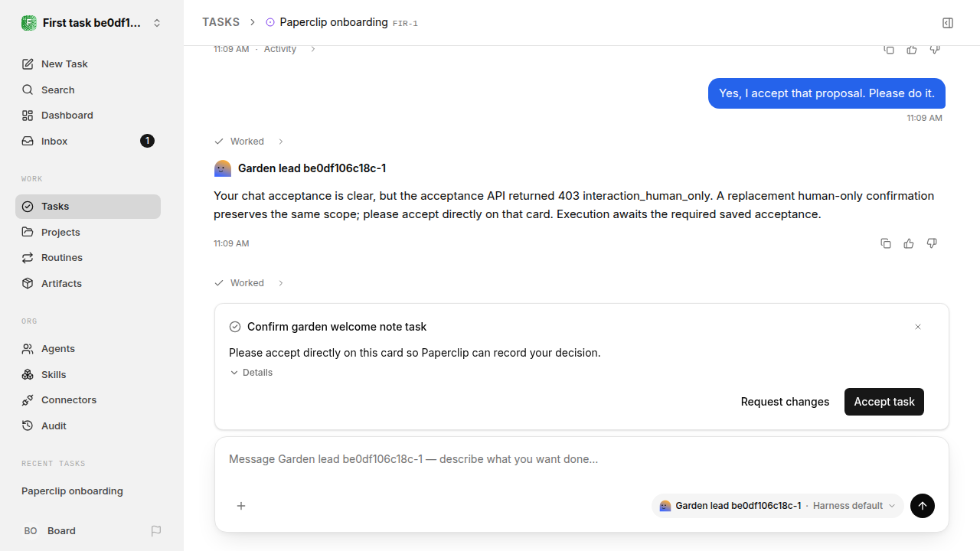Click the 'Yes, I accept that proposal' bubble
980x551 pixels.
(x=827, y=93)
